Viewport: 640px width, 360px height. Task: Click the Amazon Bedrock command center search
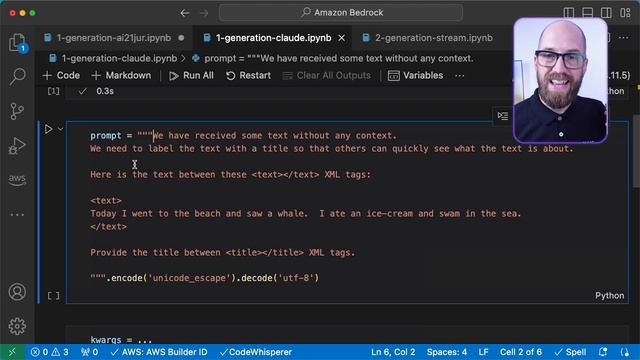pyautogui.click(x=341, y=13)
